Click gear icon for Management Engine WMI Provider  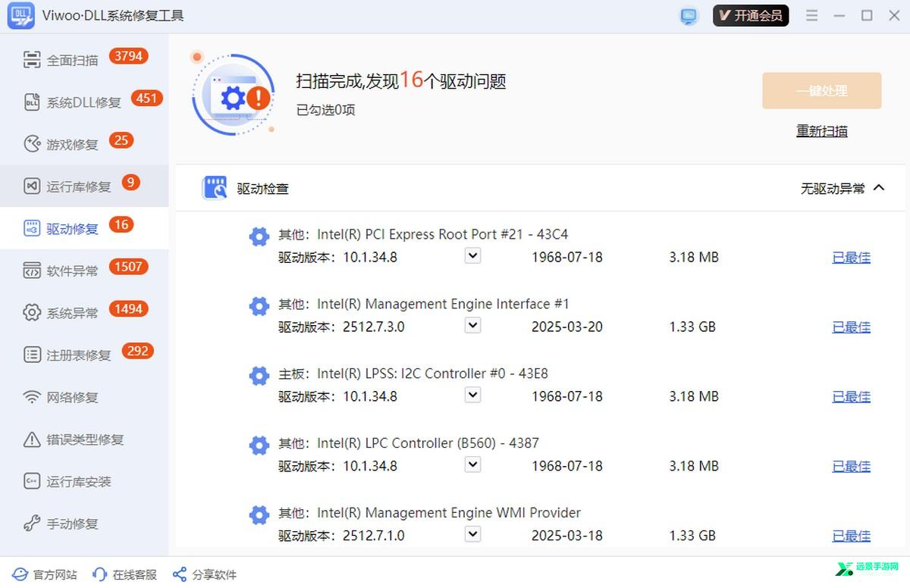259,515
